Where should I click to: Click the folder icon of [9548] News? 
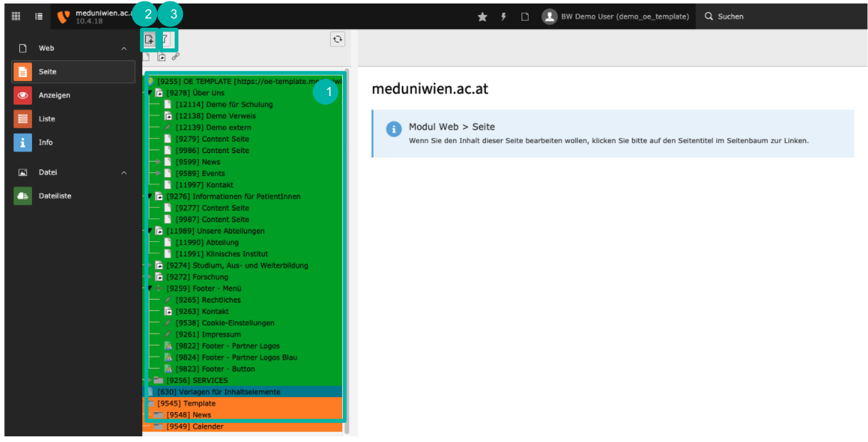159,415
